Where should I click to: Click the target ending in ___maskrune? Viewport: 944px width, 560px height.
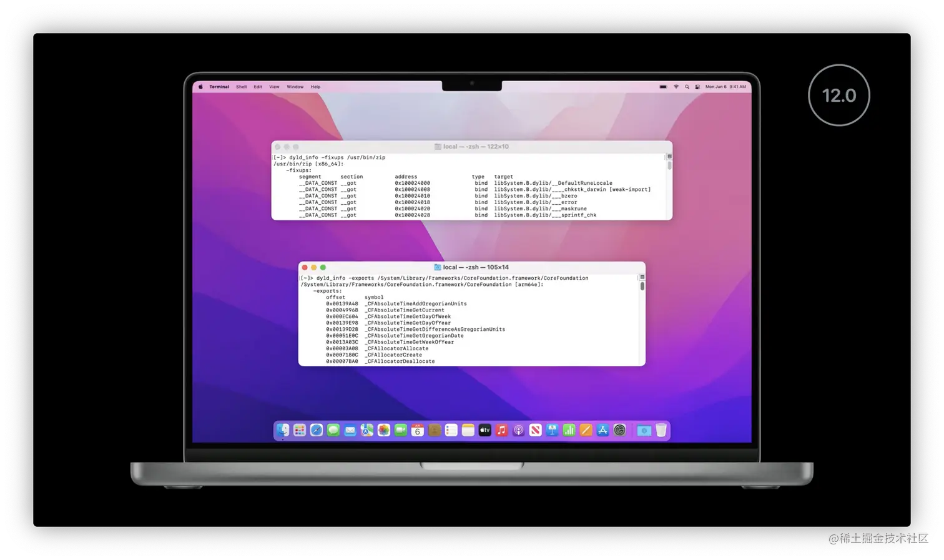tap(540, 209)
